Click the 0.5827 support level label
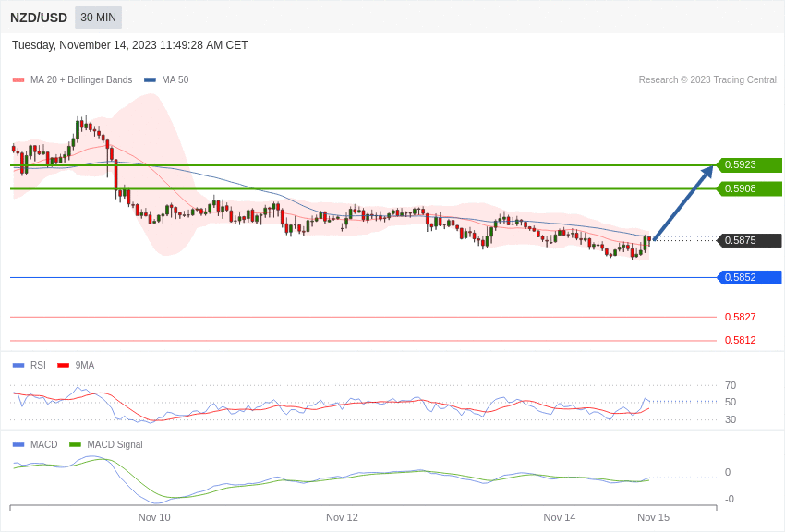The height and width of the screenshot is (532, 785). pos(741,317)
